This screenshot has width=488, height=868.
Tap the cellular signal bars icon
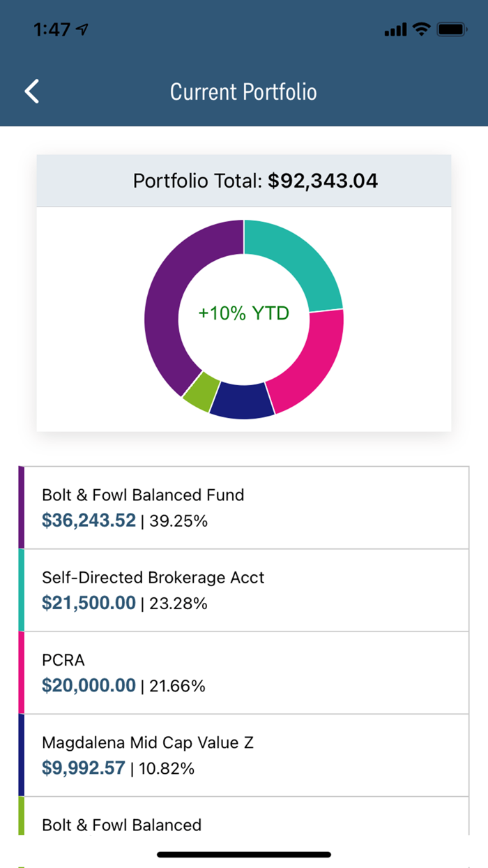click(395, 30)
